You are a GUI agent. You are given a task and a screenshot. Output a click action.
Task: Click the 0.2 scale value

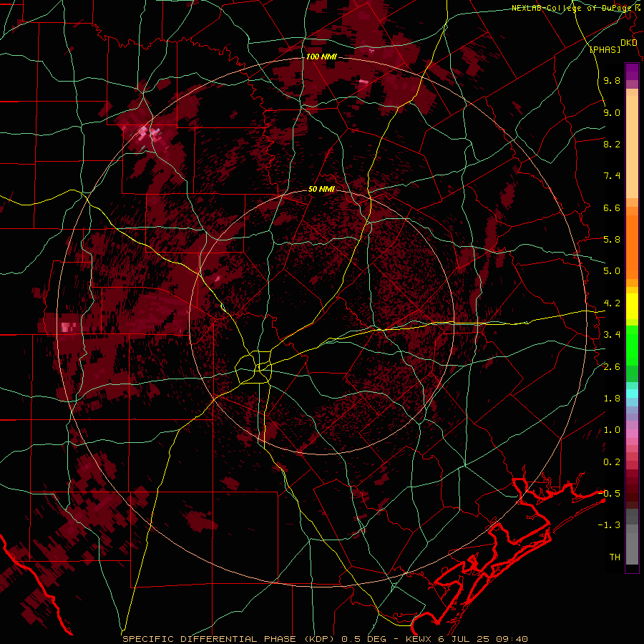(x=612, y=462)
